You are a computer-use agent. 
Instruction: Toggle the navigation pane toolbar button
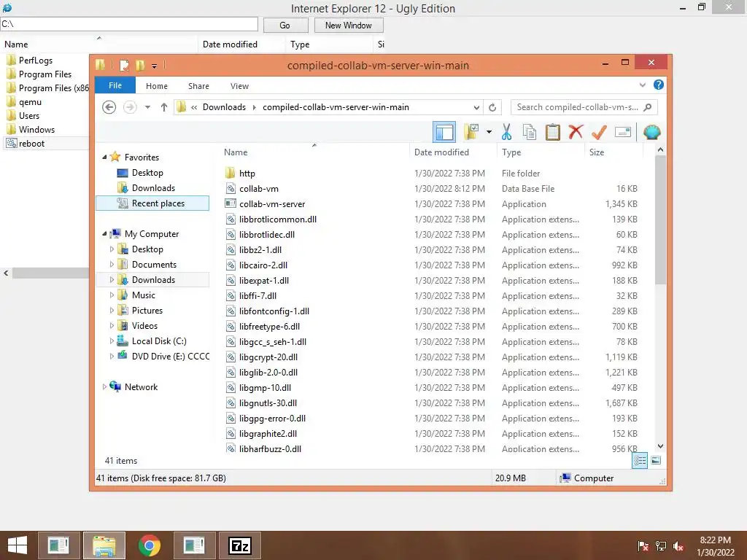[444, 132]
